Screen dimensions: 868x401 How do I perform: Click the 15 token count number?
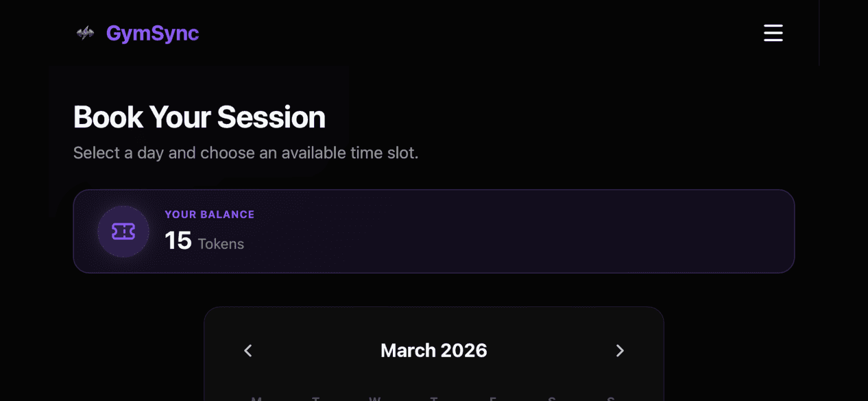coord(178,241)
